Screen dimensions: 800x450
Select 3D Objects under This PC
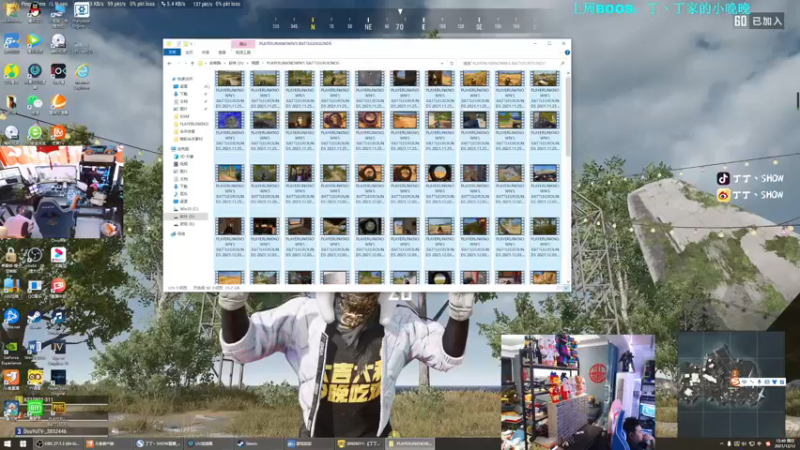[186, 157]
